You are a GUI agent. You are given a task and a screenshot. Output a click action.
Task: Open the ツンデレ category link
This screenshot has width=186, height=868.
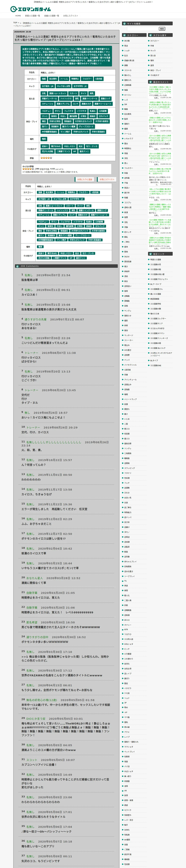[x=128, y=448]
